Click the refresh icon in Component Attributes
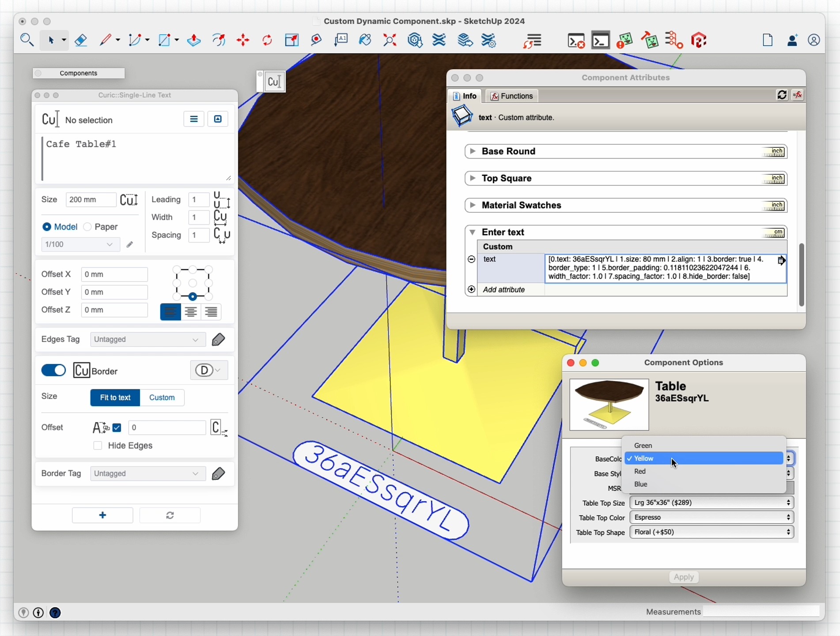This screenshot has width=840, height=636. coord(782,95)
